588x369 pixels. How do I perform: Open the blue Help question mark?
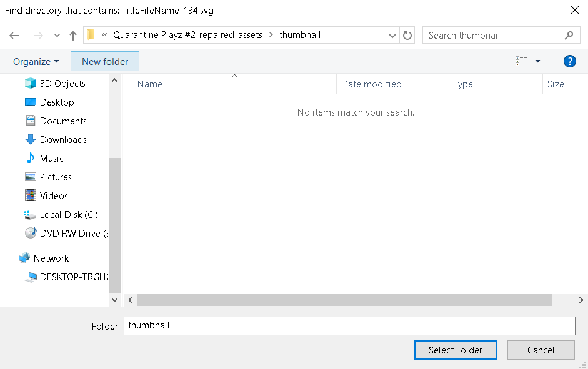tap(569, 61)
